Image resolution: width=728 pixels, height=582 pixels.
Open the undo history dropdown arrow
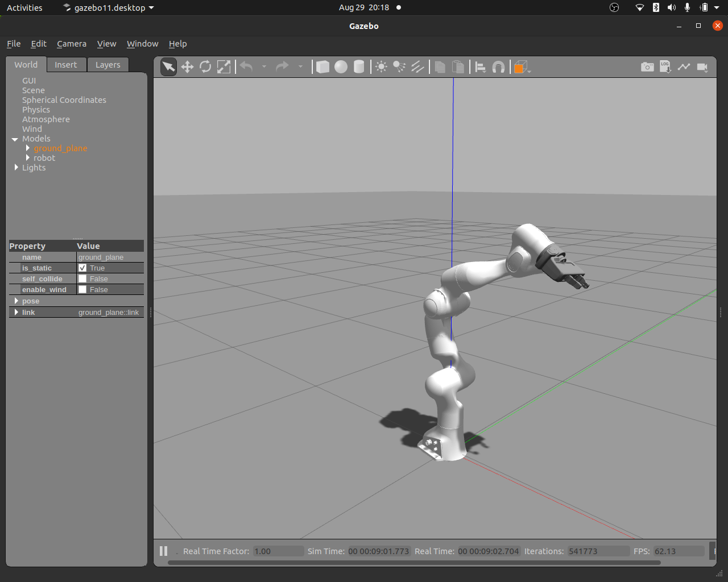[264, 67]
